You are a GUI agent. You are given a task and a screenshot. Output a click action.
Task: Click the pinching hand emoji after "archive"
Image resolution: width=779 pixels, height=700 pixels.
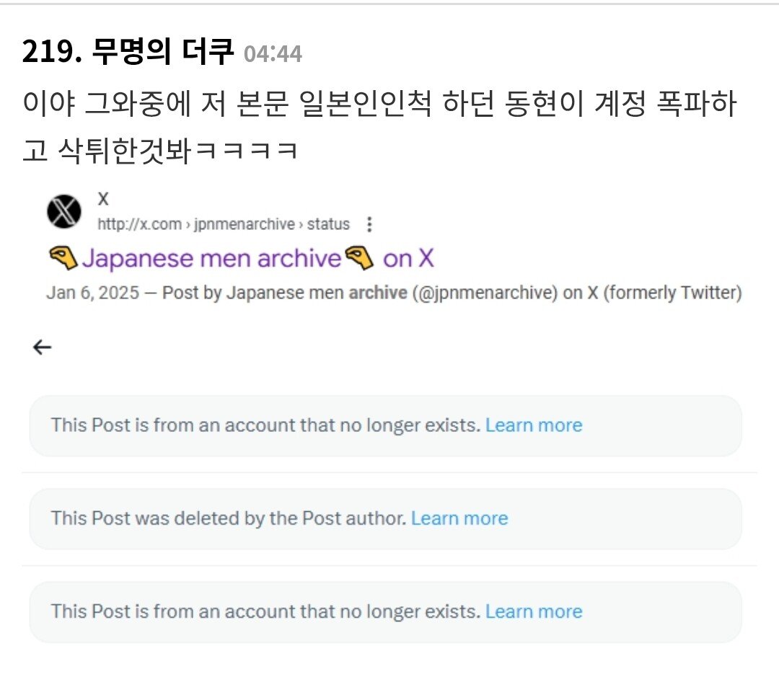coord(358,258)
